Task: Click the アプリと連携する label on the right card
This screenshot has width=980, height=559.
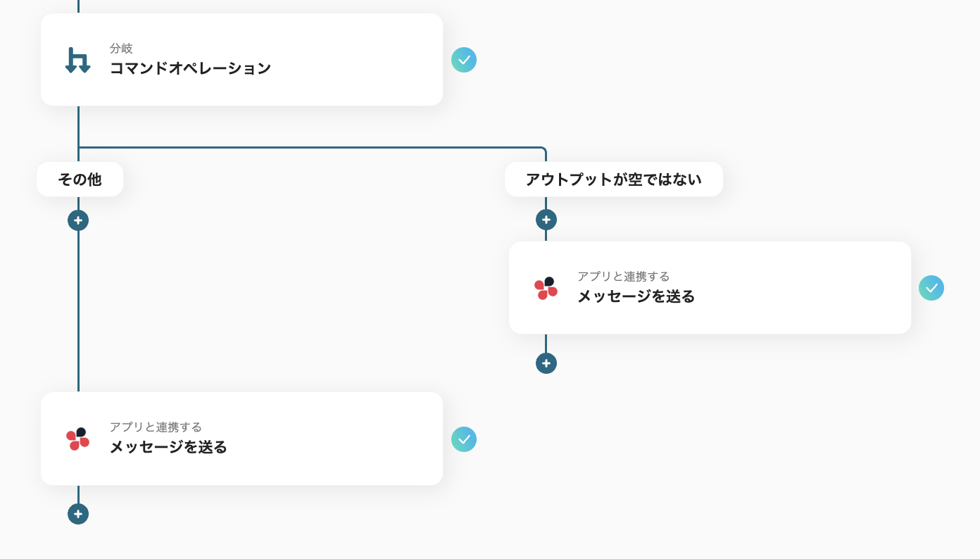Action: pos(623,276)
